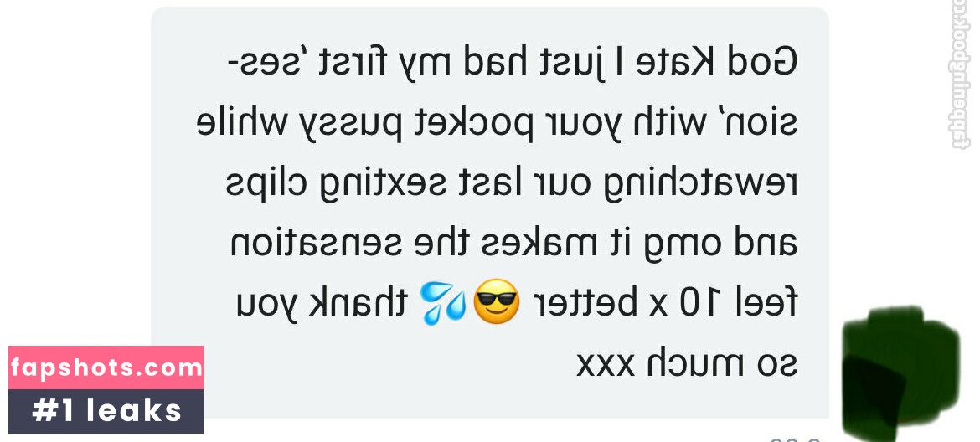The image size is (980, 442).
Task: Click the partial timestamp under the bubble
Action: pos(795,439)
